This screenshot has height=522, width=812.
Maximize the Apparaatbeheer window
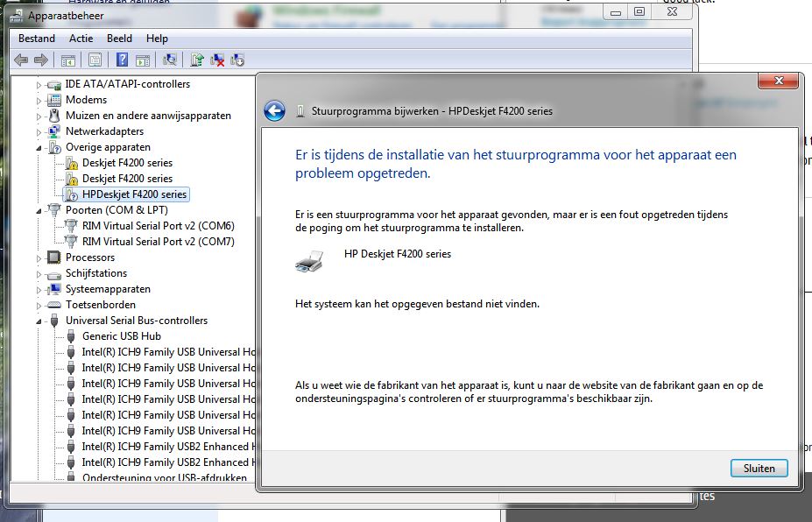639,12
